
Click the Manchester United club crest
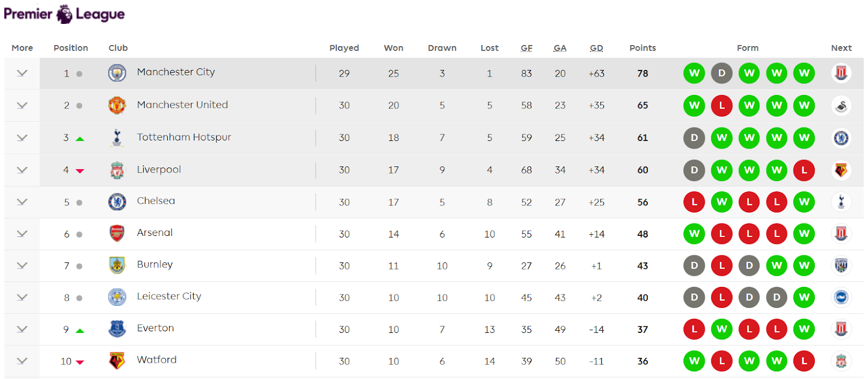coord(117,105)
